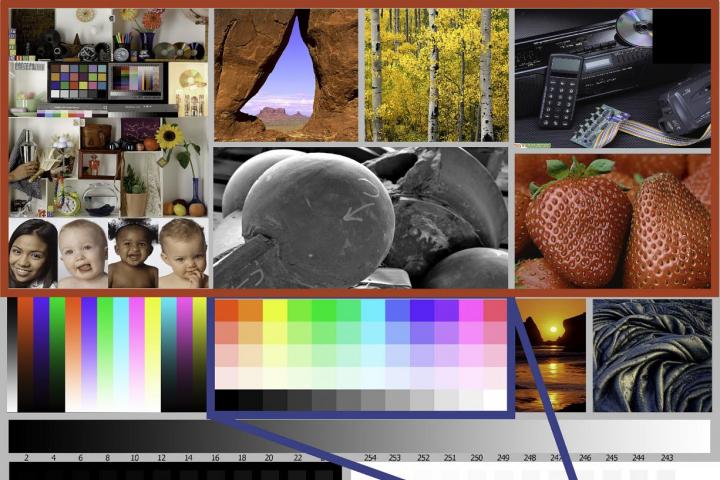Click the number 10 on shadow scale

pos(134,458)
